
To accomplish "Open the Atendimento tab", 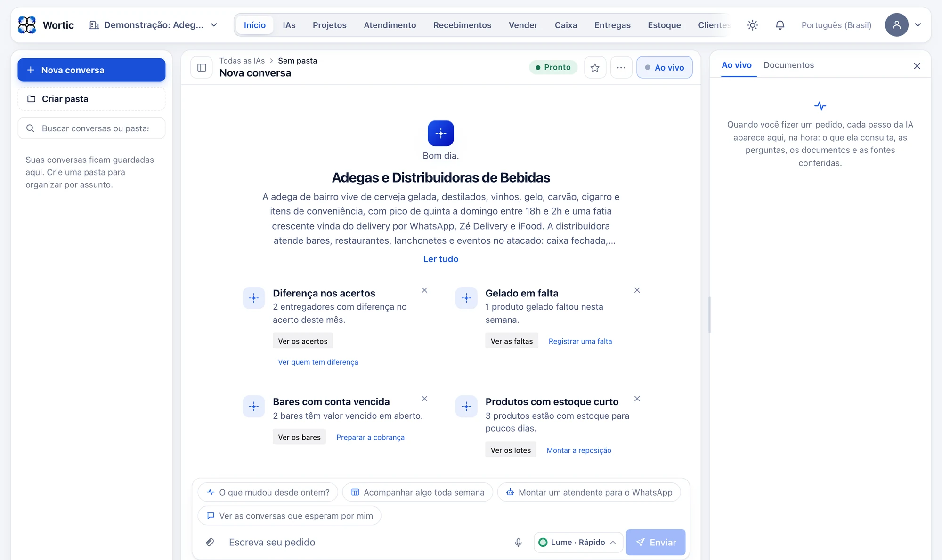I will tap(390, 25).
